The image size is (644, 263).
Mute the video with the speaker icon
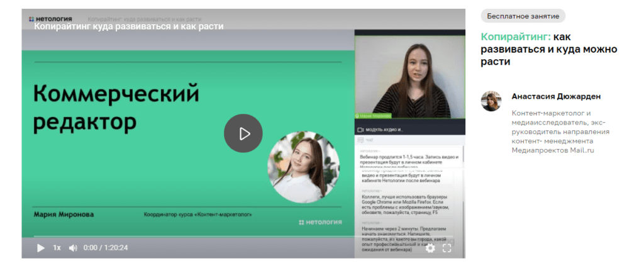point(73,248)
